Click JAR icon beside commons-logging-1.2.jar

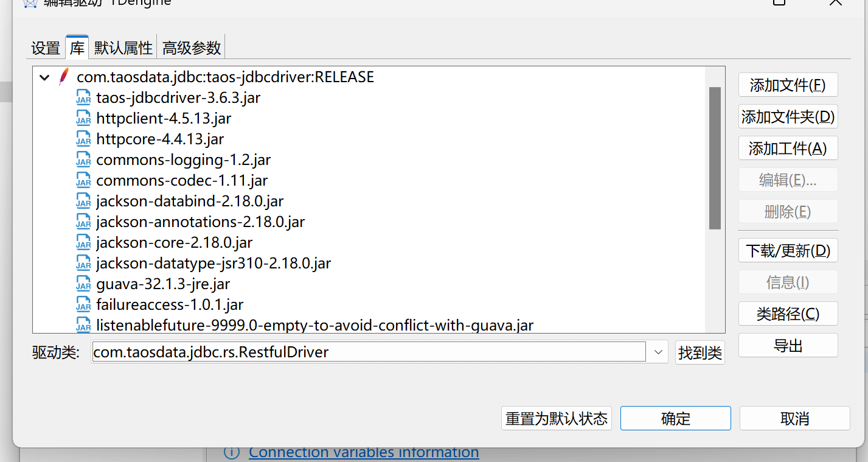click(83, 159)
